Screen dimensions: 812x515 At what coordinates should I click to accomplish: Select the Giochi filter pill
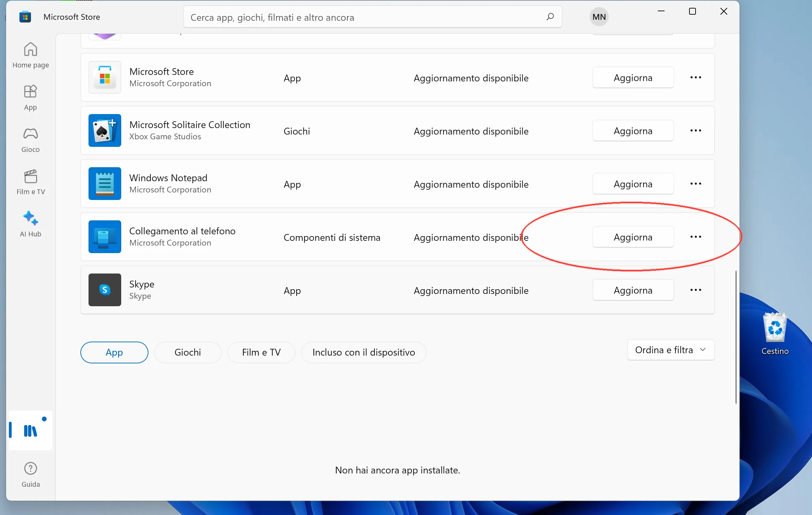tap(188, 352)
